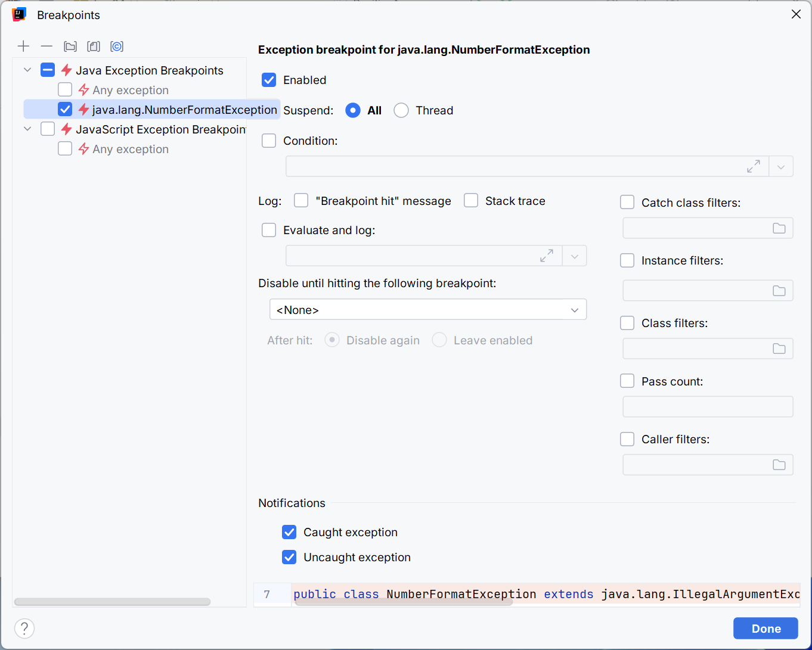Image resolution: width=812 pixels, height=650 pixels.
Task: Click Disable again radio button
Action: point(332,340)
